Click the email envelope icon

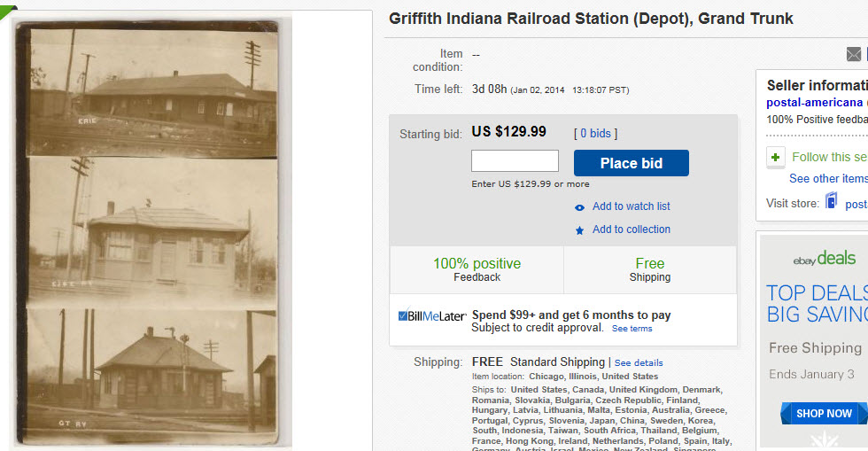[x=855, y=55]
